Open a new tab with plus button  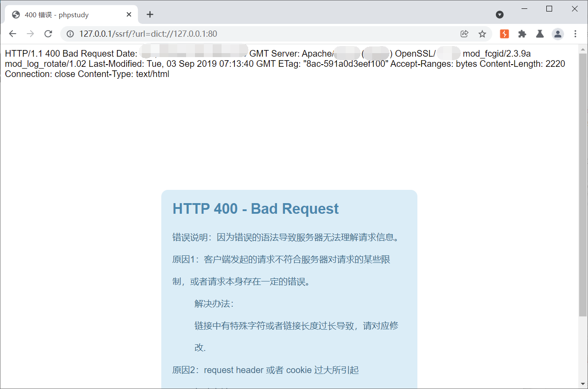[150, 15]
